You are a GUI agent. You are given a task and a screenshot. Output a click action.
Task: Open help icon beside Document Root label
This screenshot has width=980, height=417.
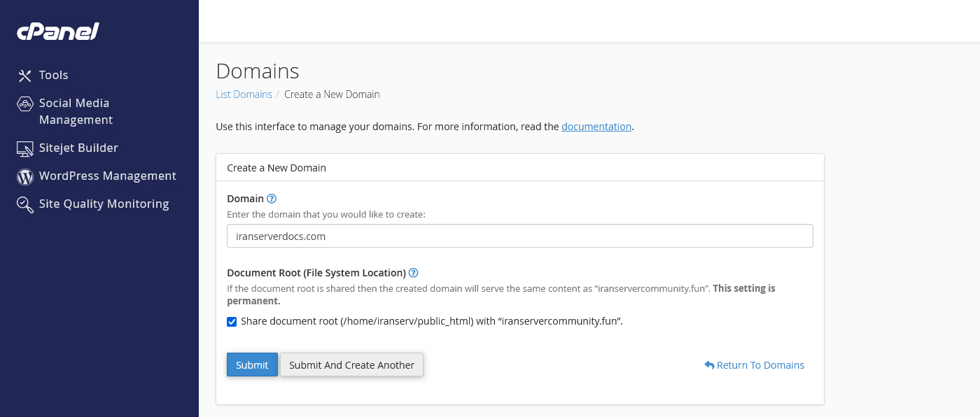click(x=414, y=273)
